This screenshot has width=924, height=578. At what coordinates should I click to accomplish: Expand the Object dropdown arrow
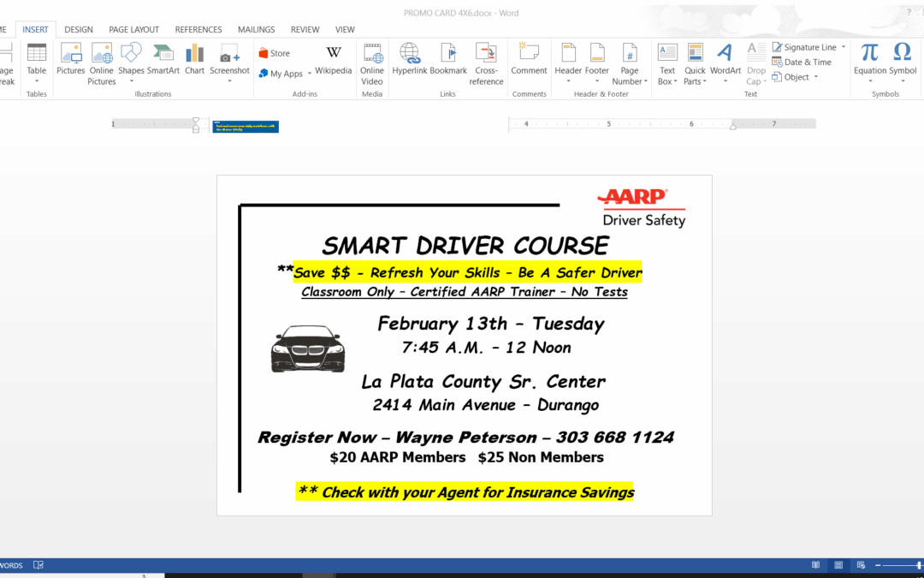coord(816,77)
